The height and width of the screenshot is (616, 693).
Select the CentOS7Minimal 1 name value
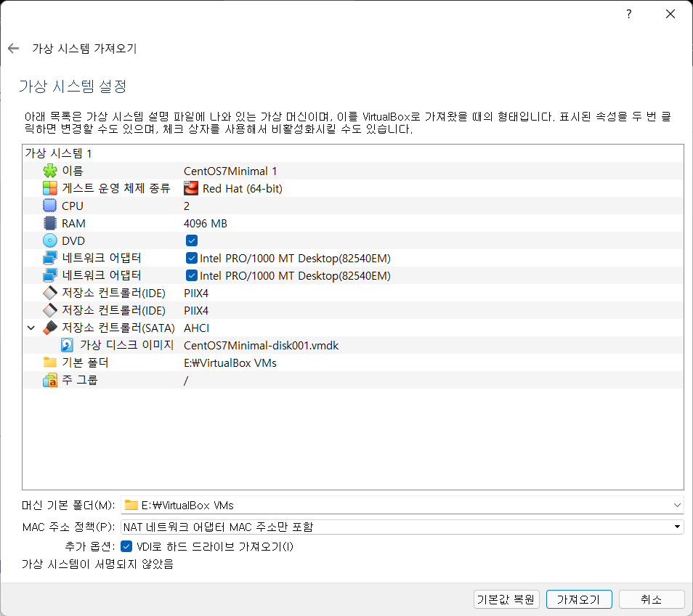click(x=230, y=171)
